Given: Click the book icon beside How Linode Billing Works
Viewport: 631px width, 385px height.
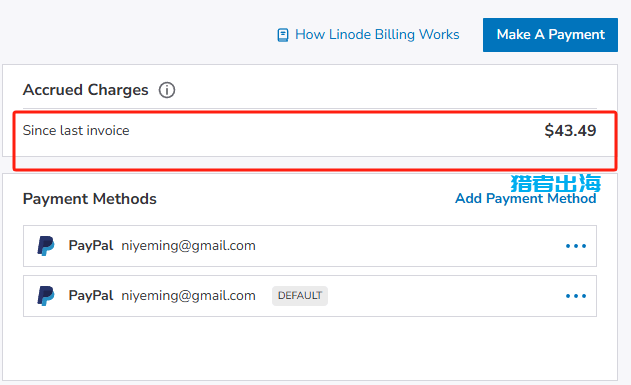Looking at the screenshot, I should 283,35.
